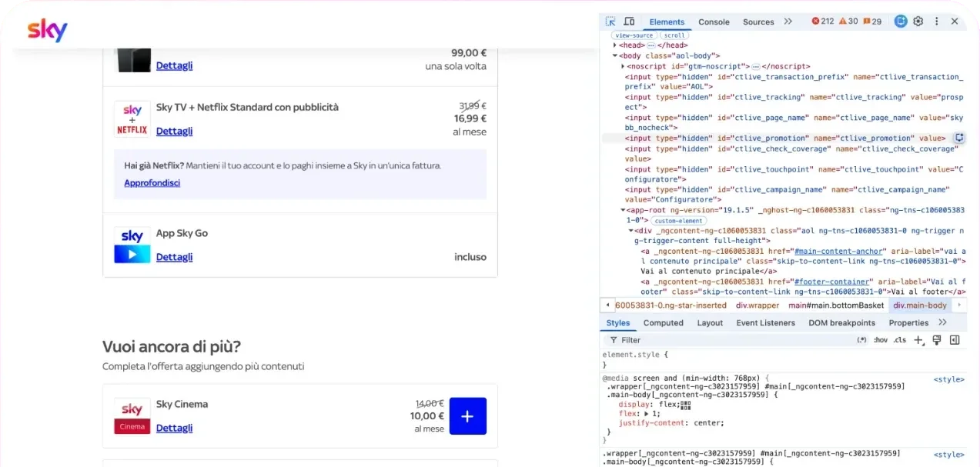
Task: Click the (.*) regex filter icon in Styles toolbar
Action: pyautogui.click(x=861, y=340)
